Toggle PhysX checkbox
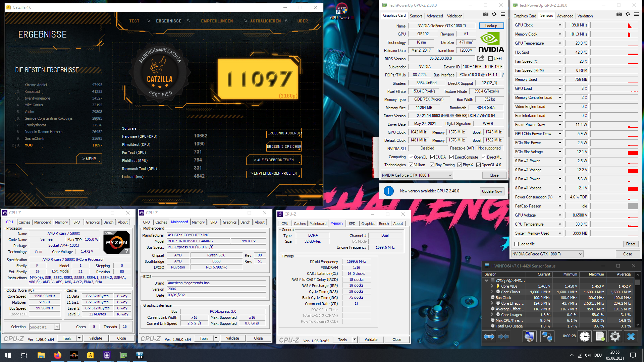The width and height of the screenshot is (644, 362). 460,165
